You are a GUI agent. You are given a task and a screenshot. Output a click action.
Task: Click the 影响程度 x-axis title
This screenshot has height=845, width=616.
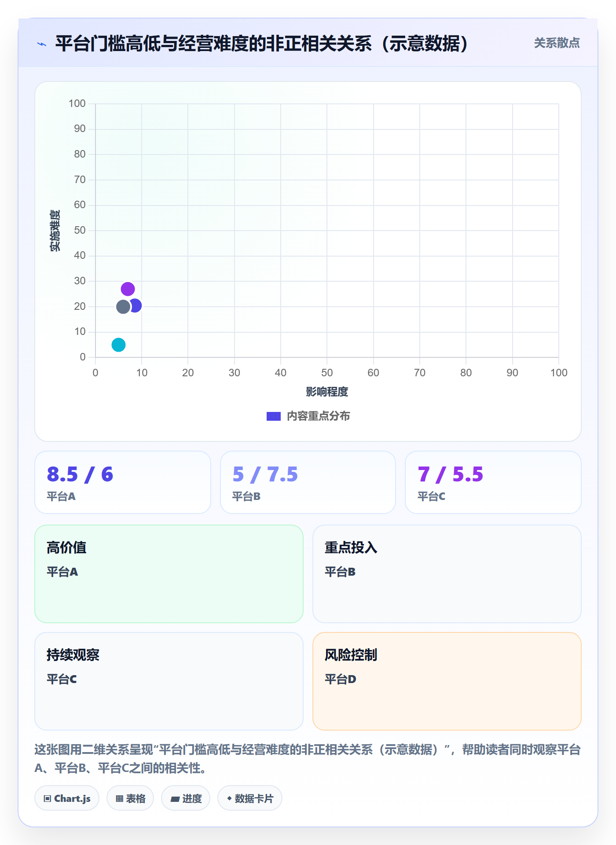point(327,392)
